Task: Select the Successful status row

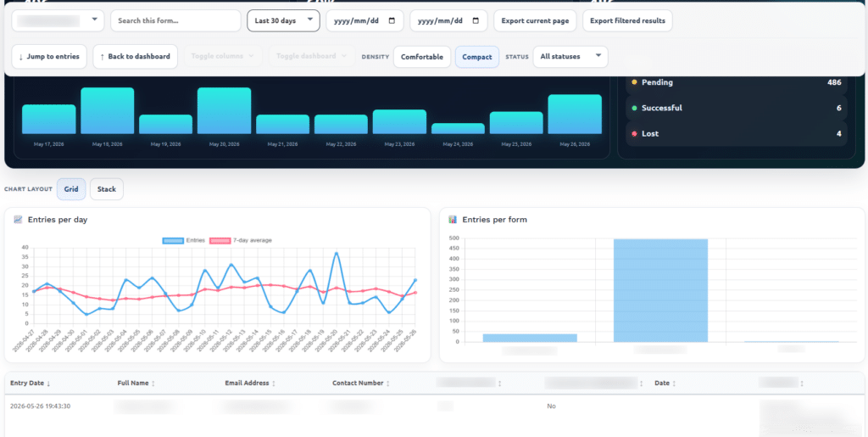Action: click(x=737, y=108)
